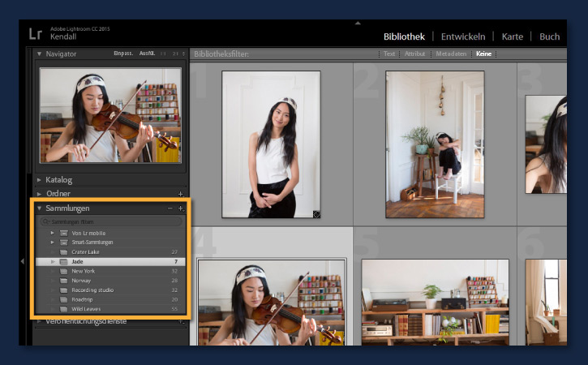Collapse the top panel with the arrow
The width and height of the screenshot is (588, 365).
tap(358, 24)
